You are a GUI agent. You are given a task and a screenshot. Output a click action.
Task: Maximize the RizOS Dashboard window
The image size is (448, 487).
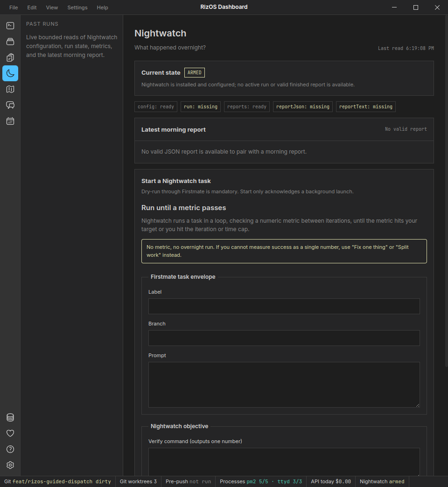click(x=416, y=7)
